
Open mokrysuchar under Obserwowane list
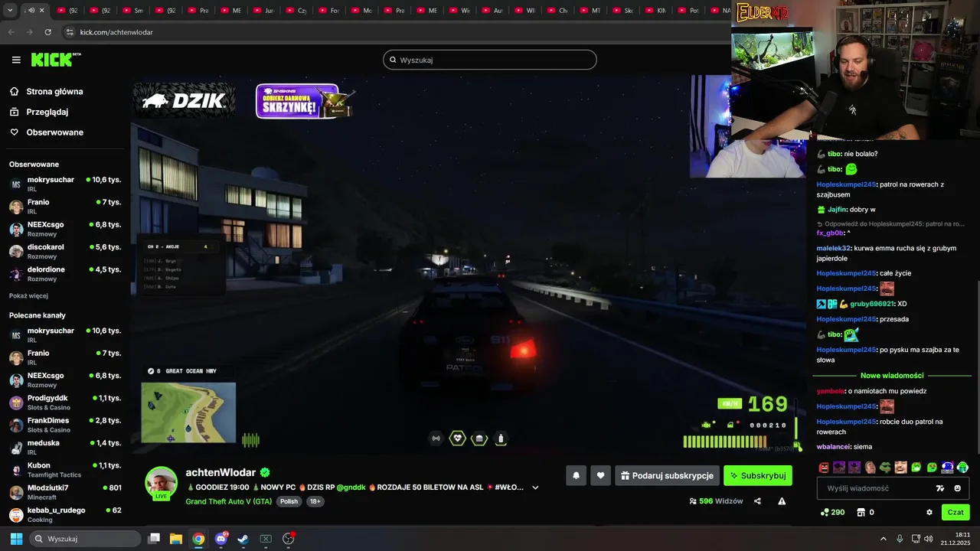coord(65,184)
